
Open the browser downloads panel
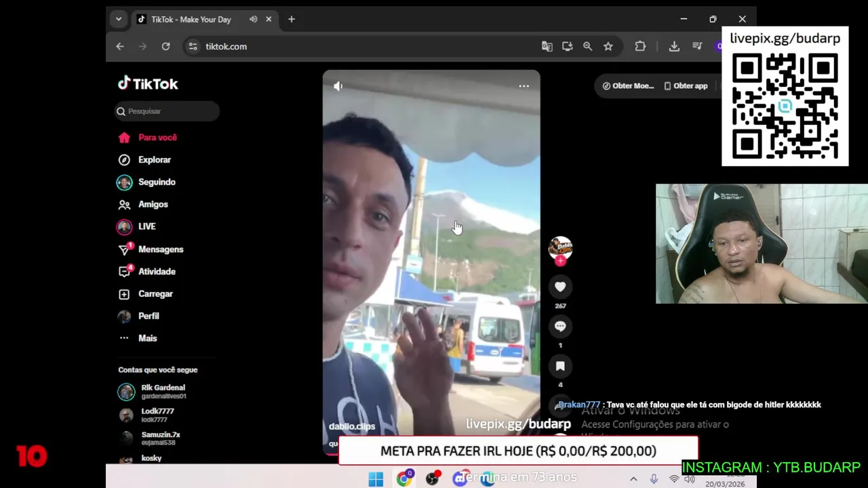[674, 46]
